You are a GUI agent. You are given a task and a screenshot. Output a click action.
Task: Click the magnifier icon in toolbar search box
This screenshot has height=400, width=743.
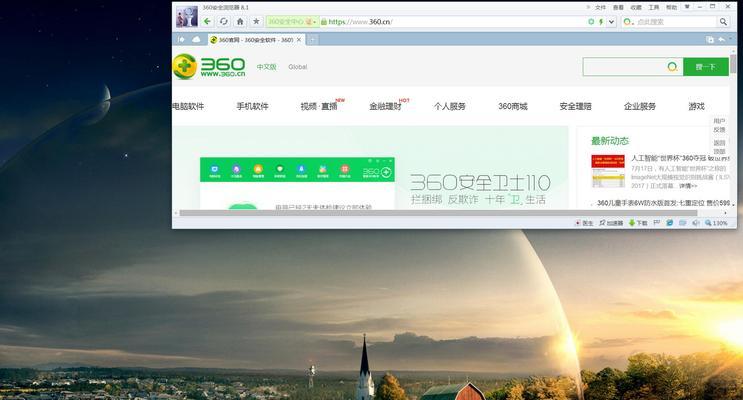click(723, 22)
